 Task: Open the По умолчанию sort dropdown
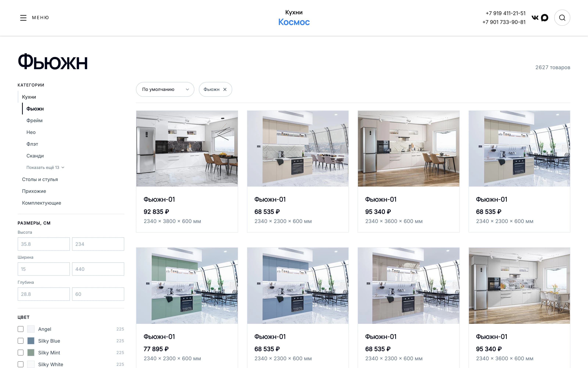tap(165, 89)
